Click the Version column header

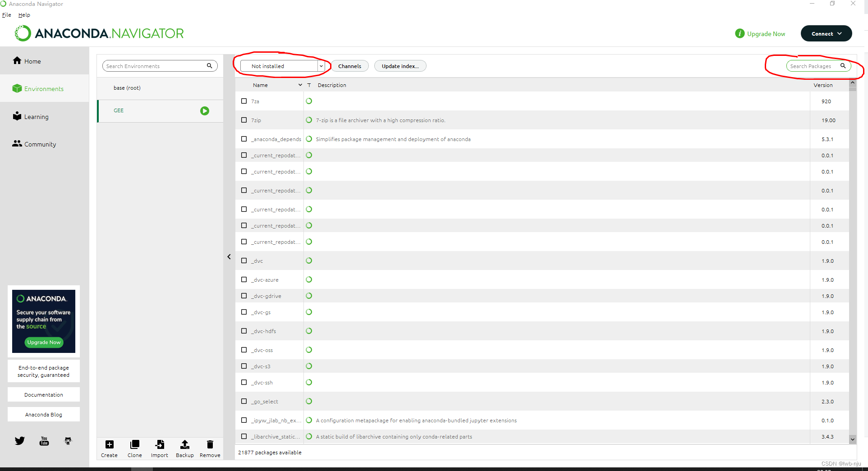(x=823, y=85)
